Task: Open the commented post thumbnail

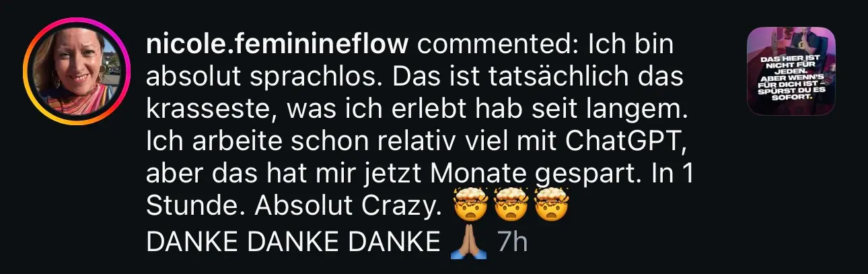Action: pyautogui.click(x=792, y=71)
